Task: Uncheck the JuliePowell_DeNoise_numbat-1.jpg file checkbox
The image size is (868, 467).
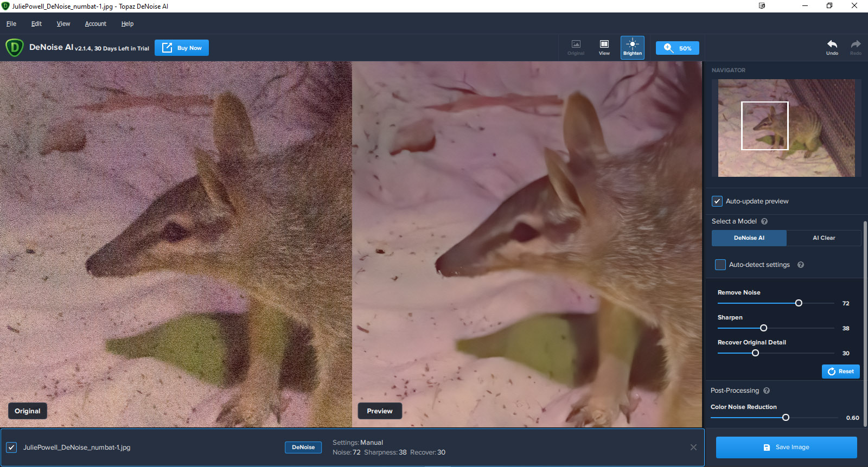Action: pyautogui.click(x=11, y=447)
